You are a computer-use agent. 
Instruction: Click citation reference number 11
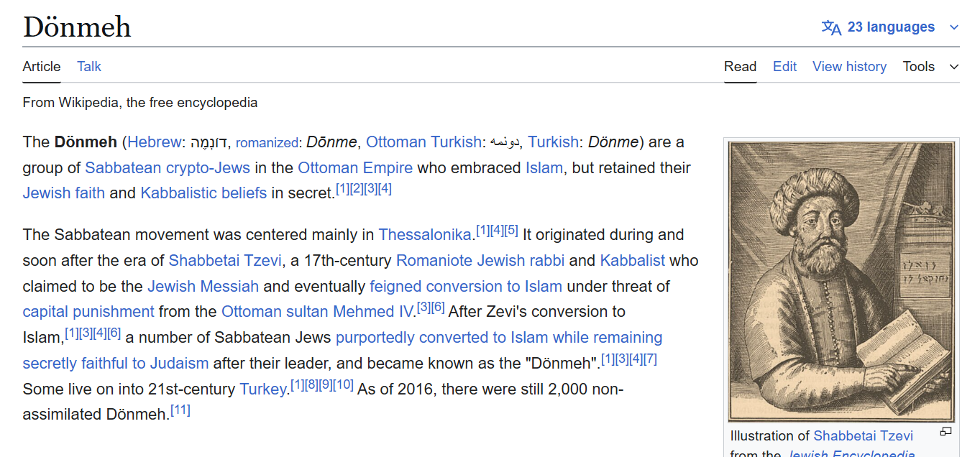(x=180, y=411)
